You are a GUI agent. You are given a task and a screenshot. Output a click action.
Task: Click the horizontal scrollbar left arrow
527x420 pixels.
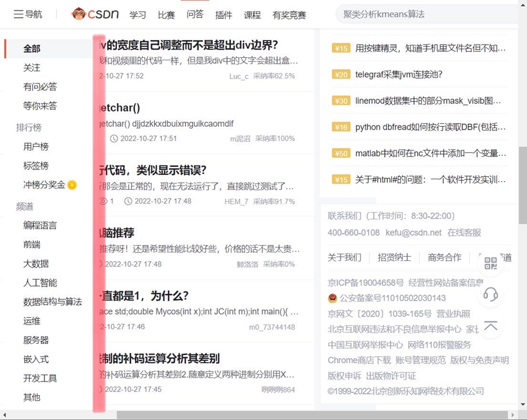[x=4, y=415]
